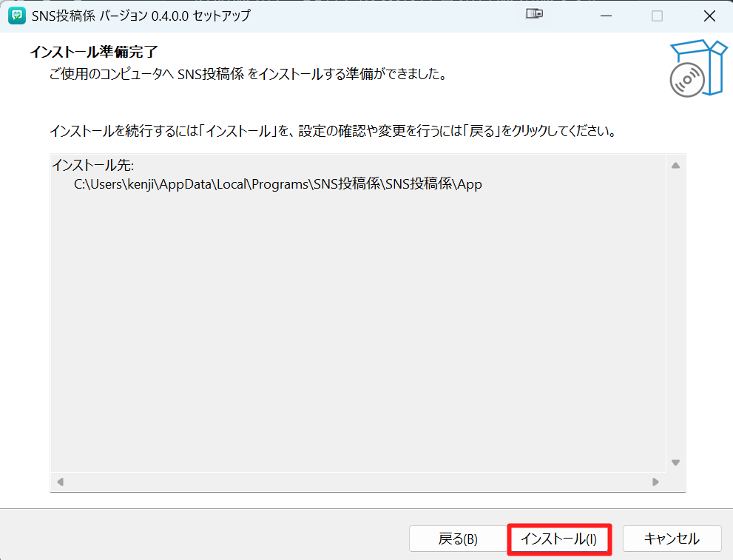Click the grayed-out maximize button
Screen dimensions: 733x560
coord(658,16)
